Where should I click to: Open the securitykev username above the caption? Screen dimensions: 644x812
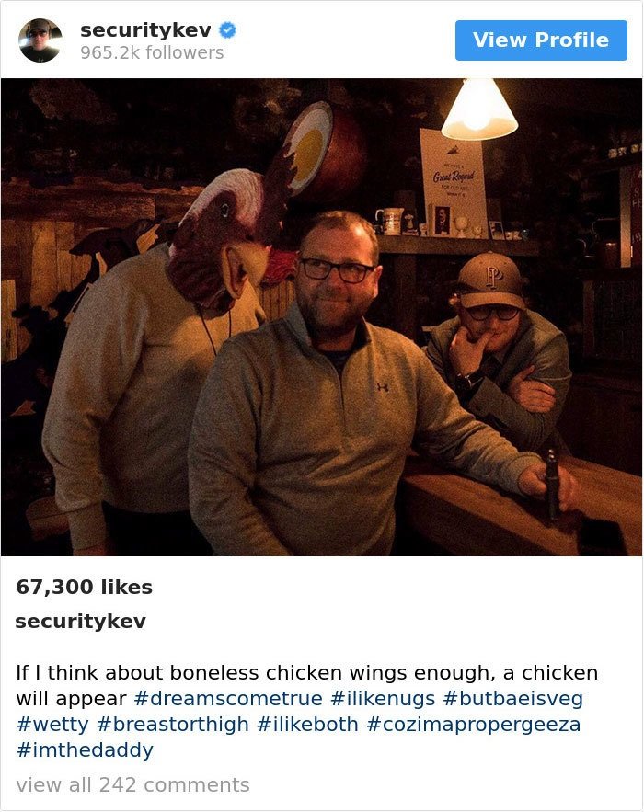click(81, 621)
